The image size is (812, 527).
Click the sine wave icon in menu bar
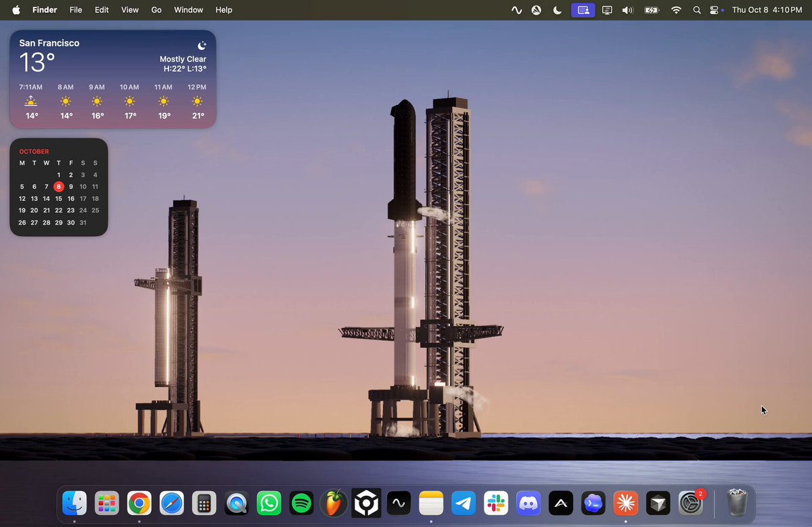[x=517, y=10]
